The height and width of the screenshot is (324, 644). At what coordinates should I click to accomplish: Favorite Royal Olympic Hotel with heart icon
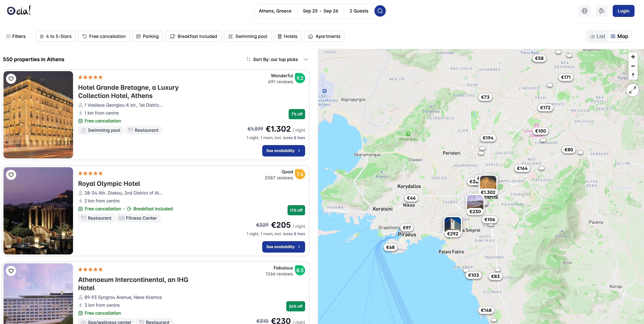point(11,175)
